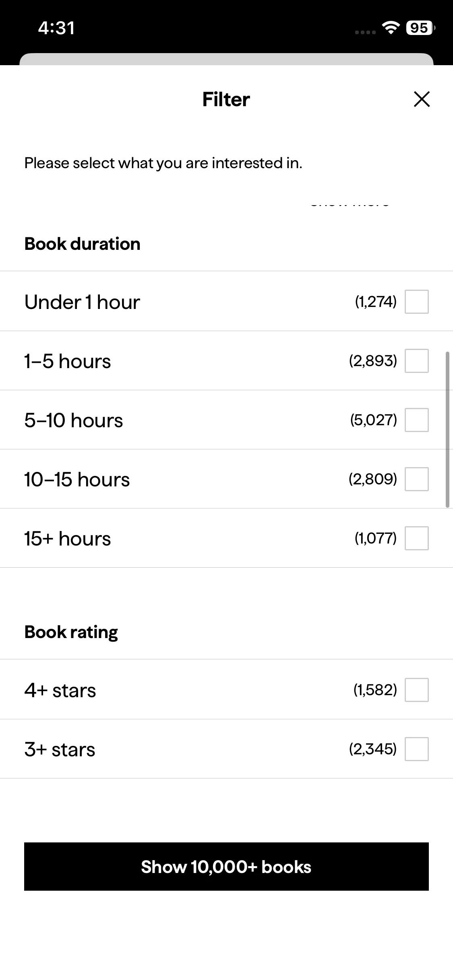Tap the 4:31 clock in status bar
This screenshot has width=453, height=980.
tap(56, 28)
